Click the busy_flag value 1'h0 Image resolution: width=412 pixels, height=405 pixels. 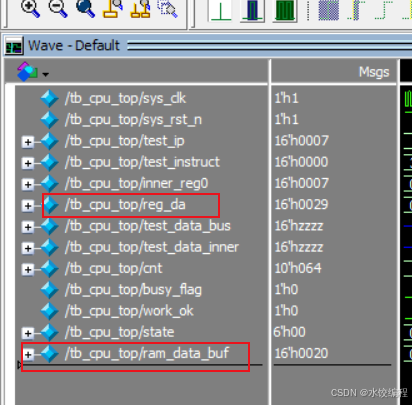(286, 290)
